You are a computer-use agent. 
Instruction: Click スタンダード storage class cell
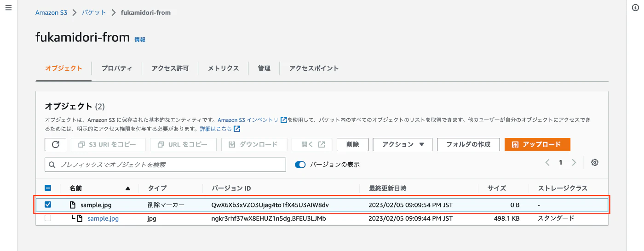(x=556, y=219)
